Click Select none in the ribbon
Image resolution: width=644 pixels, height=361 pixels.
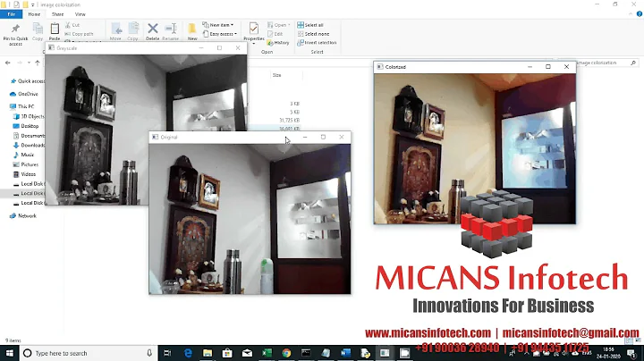pos(313,34)
